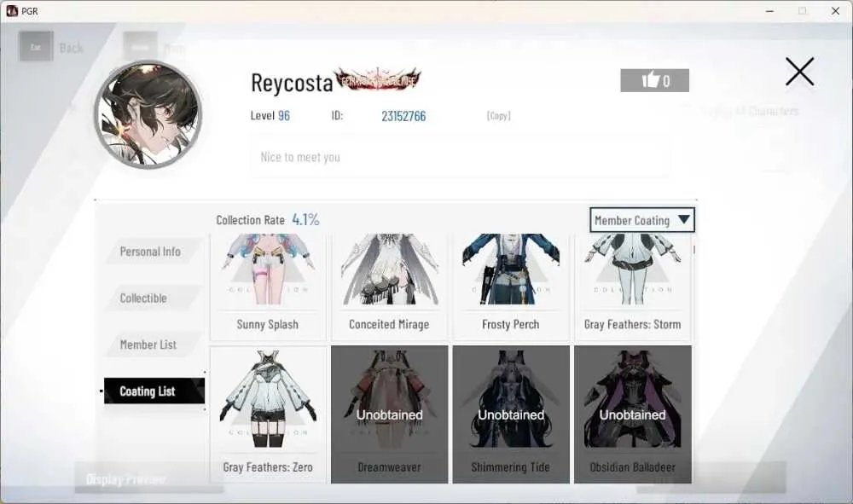Open the Member List tab
This screenshot has width=853, height=504.
[x=154, y=345]
